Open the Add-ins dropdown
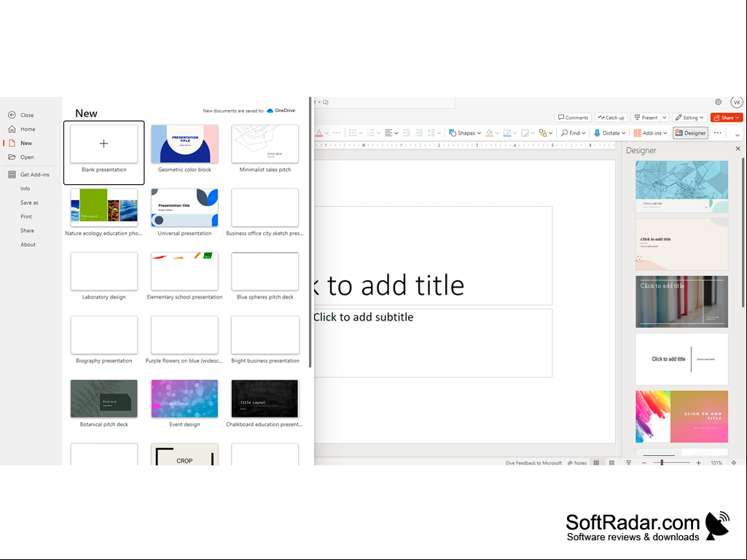The height and width of the screenshot is (560, 747). (x=650, y=133)
